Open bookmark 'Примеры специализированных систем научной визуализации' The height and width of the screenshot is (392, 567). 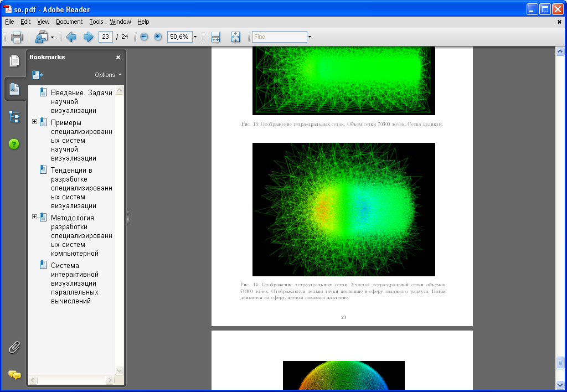(x=81, y=140)
